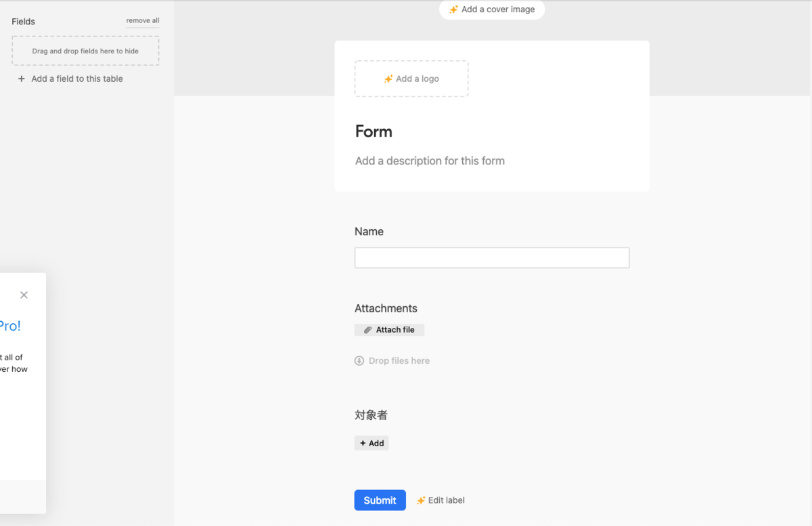
Task: Click the paperclip icon on Attach file
Action: coord(368,330)
